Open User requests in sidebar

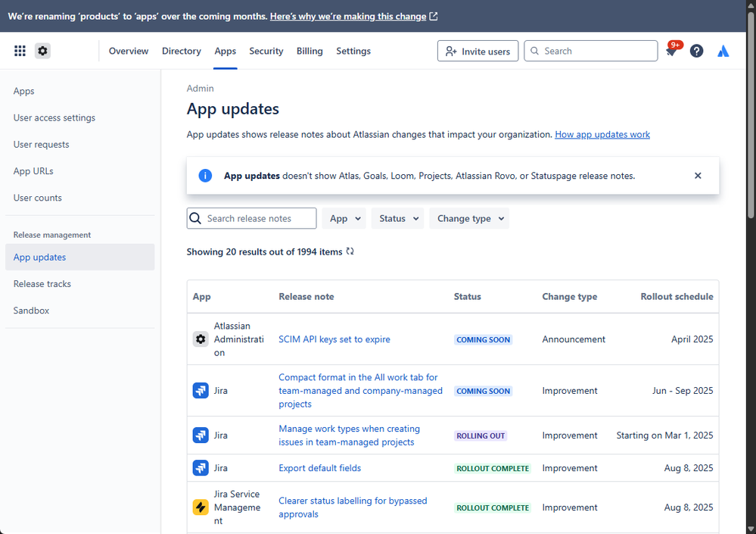[41, 144]
